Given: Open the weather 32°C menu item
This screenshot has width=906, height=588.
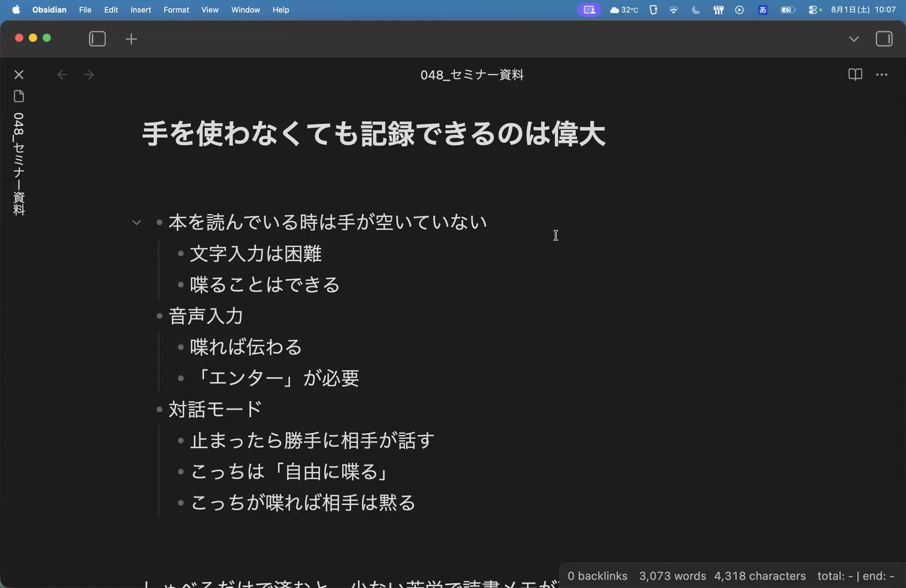Looking at the screenshot, I should pos(624,10).
